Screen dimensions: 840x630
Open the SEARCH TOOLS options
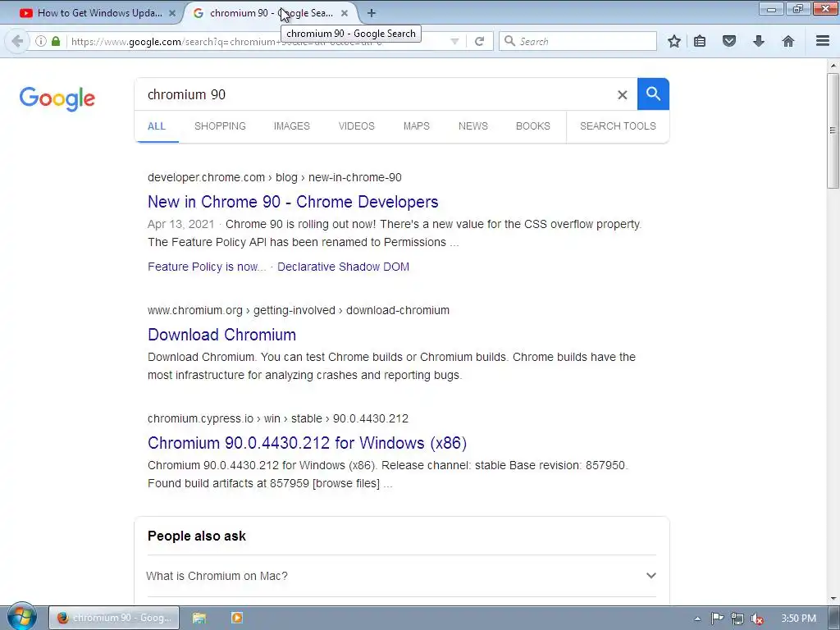[x=618, y=126]
